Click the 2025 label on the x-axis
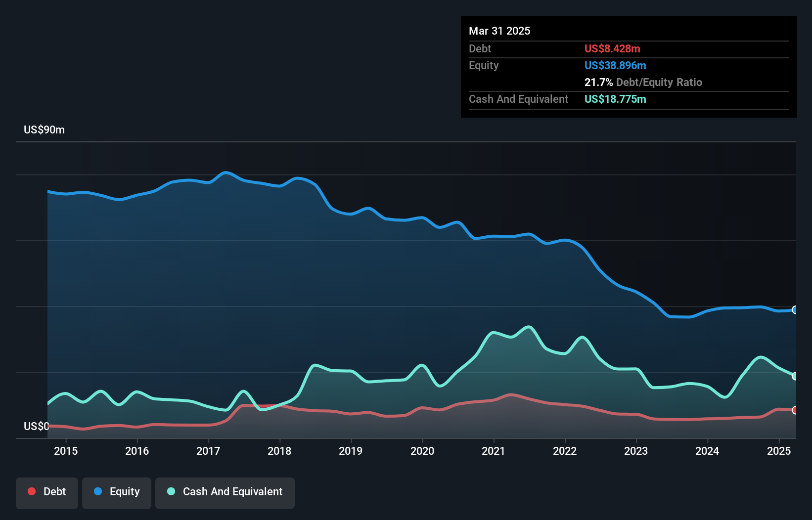The width and height of the screenshot is (812, 520). pos(778,451)
